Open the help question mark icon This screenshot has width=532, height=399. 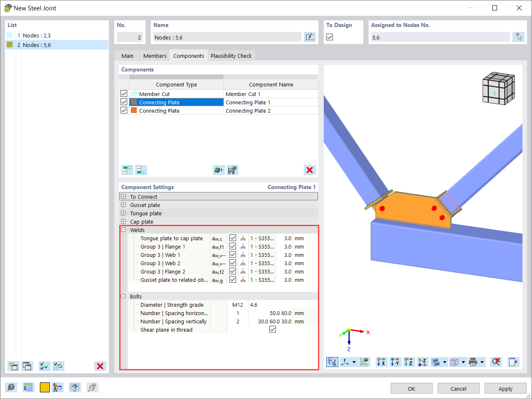pyautogui.click(x=11, y=387)
